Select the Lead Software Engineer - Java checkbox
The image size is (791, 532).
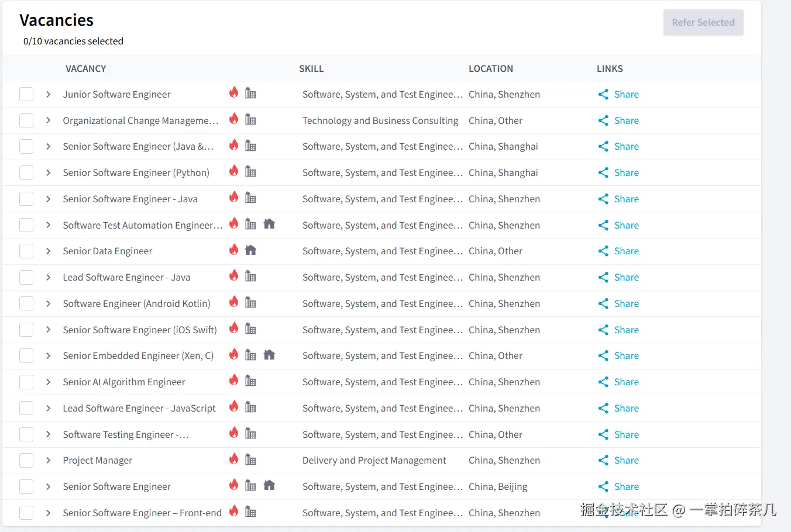26,278
